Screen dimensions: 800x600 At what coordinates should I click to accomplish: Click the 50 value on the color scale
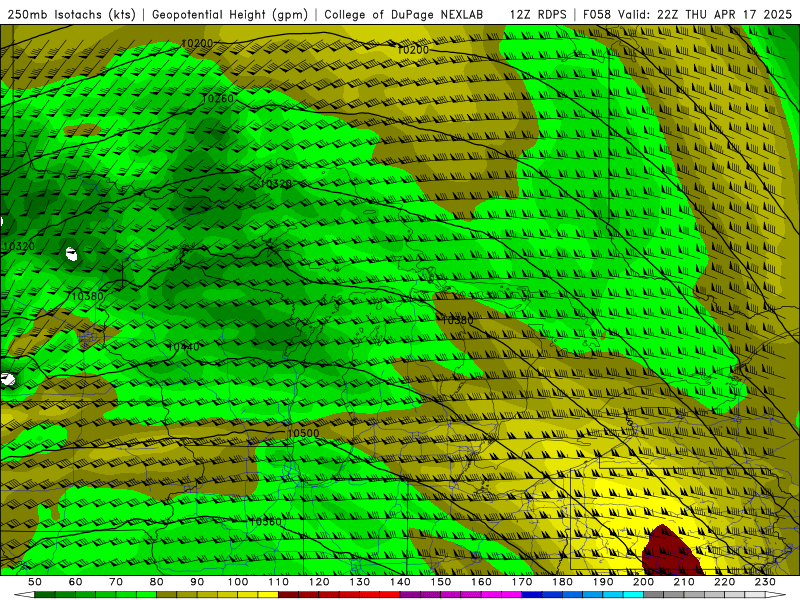coord(35,582)
